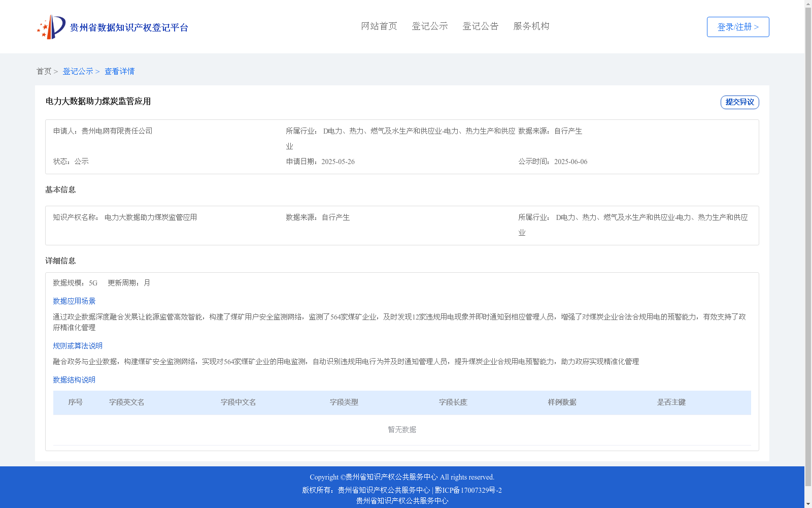This screenshot has width=812, height=508.
Task: Open the 服务机构 navigation item
Action: 531,26
